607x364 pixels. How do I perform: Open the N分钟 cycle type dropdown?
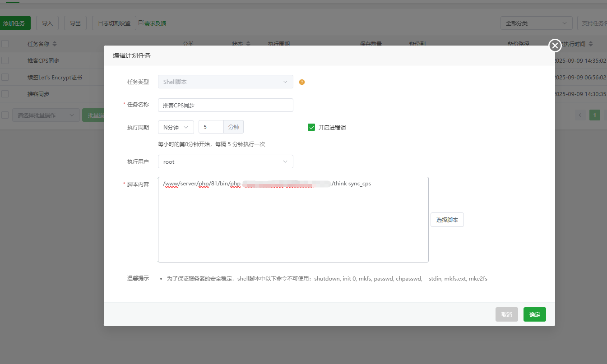tap(176, 127)
